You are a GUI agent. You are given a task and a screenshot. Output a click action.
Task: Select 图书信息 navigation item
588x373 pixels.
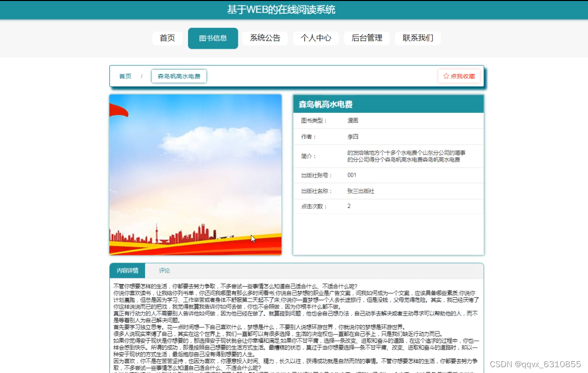tap(213, 38)
